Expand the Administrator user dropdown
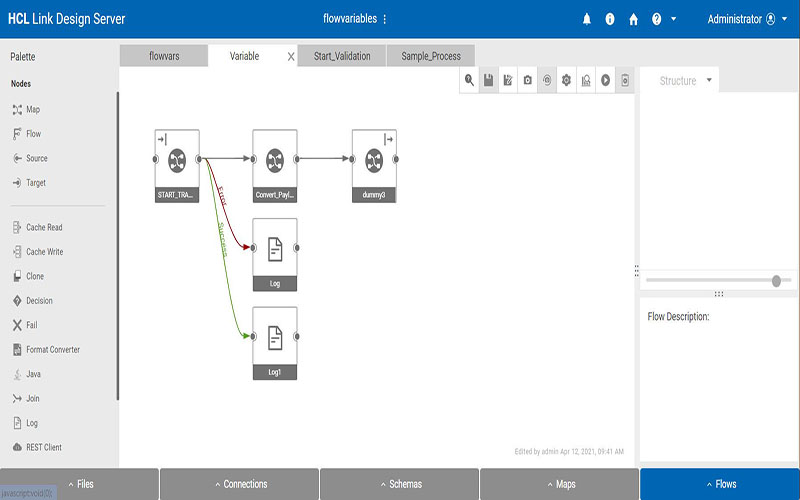Image resolution: width=800 pixels, height=500 pixels. [x=748, y=19]
